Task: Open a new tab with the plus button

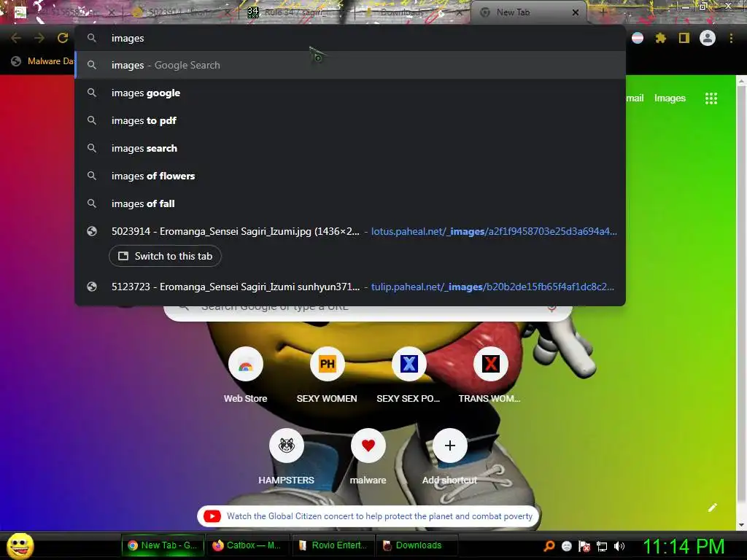Action: [603, 12]
